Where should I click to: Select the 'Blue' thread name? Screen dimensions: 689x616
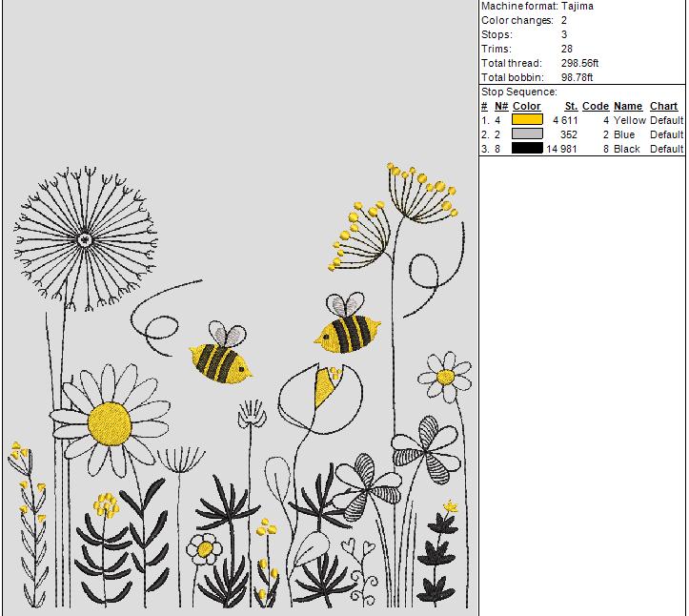pos(624,134)
